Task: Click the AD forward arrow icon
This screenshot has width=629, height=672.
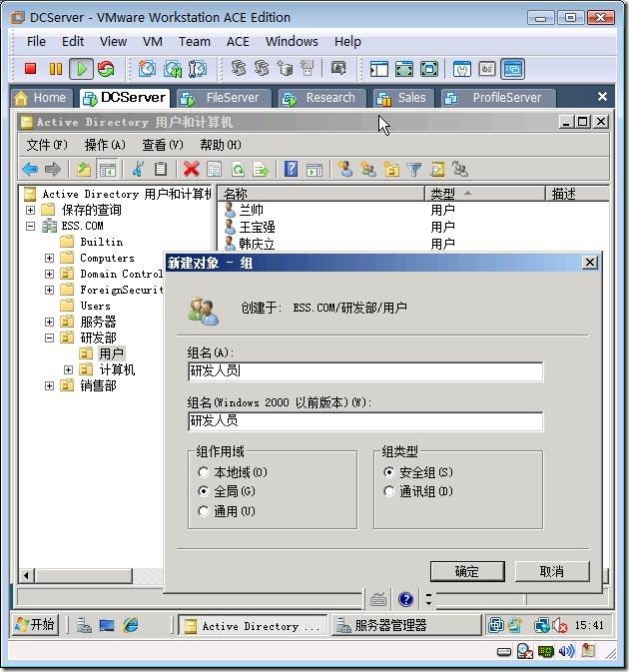Action: [53, 170]
